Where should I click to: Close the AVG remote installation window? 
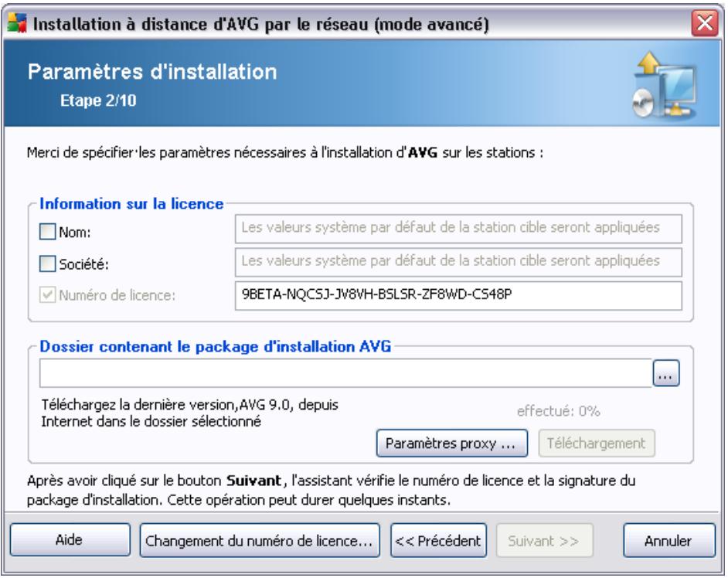[704, 22]
